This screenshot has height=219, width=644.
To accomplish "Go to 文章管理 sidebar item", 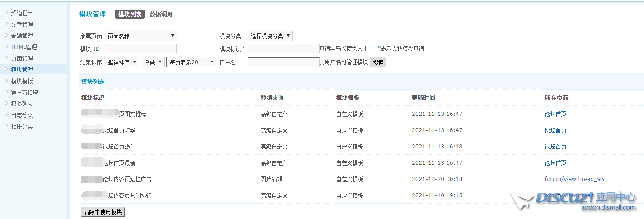I will tap(22, 24).
